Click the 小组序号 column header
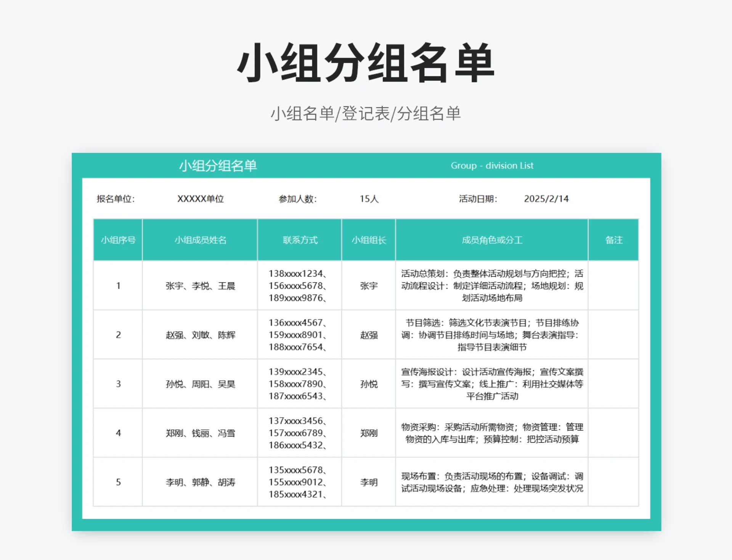Image resolution: width=732 pixels, height=560 pixels. [x=117, y=240]
